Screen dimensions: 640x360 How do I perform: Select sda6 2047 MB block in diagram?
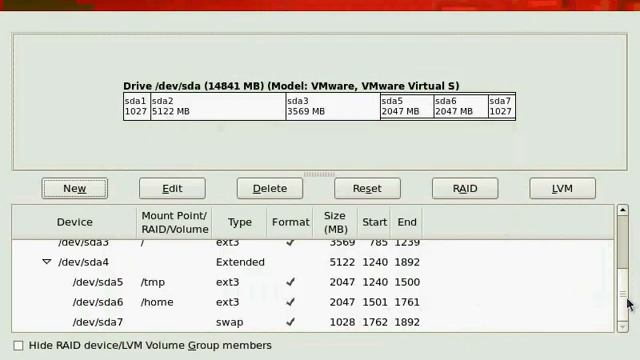point(461,107)
